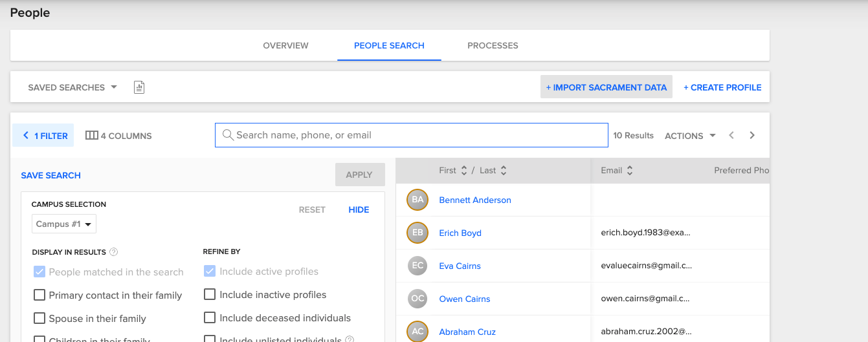Image resolution: width=868 pixels, height=342 pixels.
Task: Check Primary contact in their family
Action: point(39,295)
